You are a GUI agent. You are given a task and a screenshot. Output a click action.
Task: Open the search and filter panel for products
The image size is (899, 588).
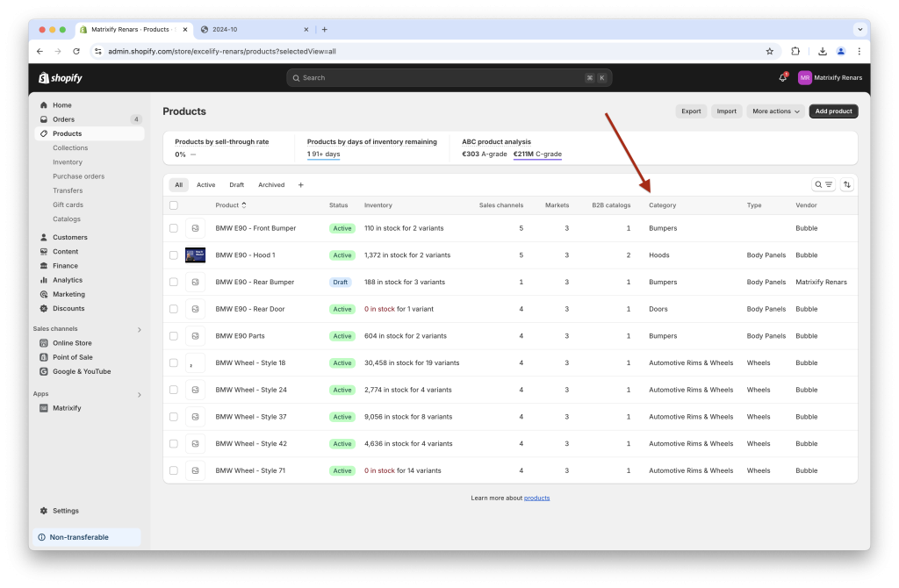[823, 184]
